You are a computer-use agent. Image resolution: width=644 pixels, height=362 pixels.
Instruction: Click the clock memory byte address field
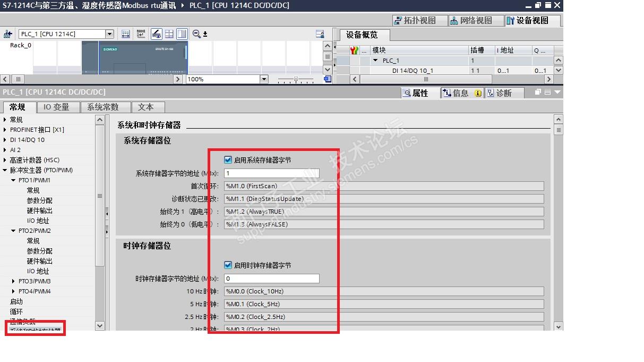click(272, 279)
